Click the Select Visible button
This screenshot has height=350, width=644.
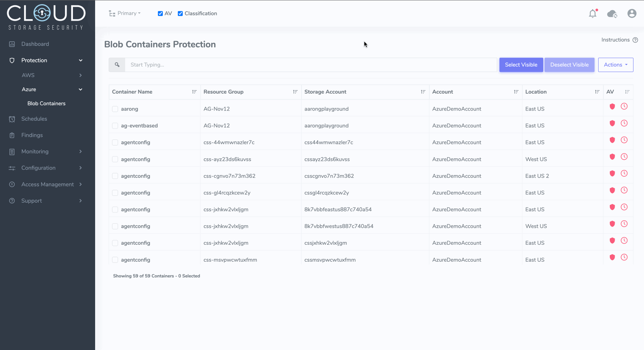(x=521, y=65)
